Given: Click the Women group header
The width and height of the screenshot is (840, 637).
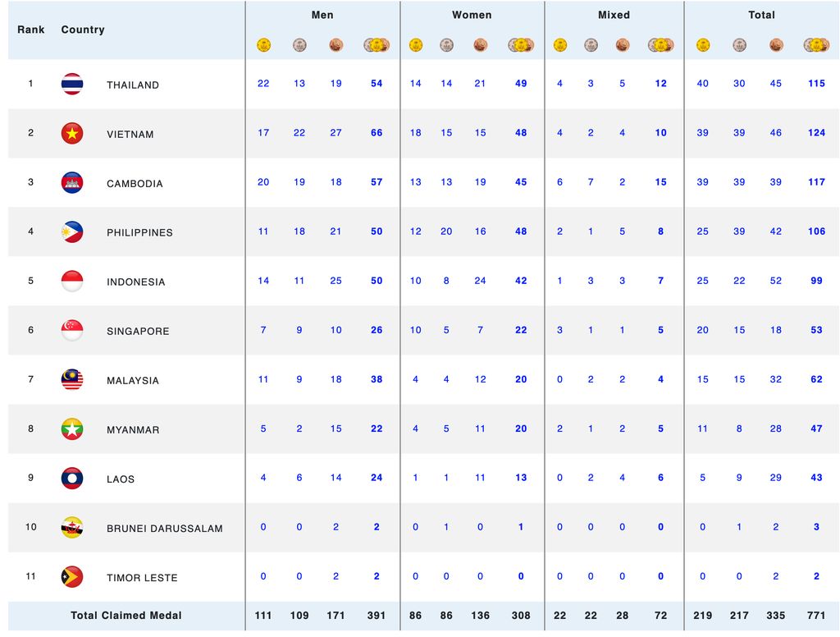Looking at the screenshot, I should pyautogui.click(x=472, y=15).
